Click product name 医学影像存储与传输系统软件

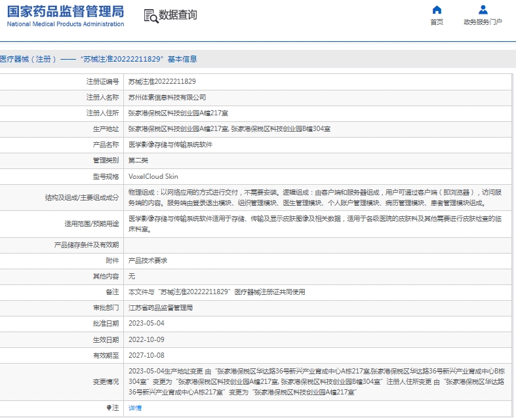170,145
